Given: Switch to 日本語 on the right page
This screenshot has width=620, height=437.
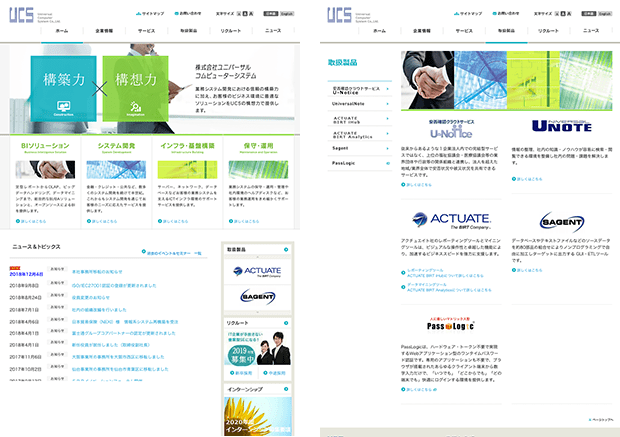Looking at the screenshot, I should tap(589, 13).
